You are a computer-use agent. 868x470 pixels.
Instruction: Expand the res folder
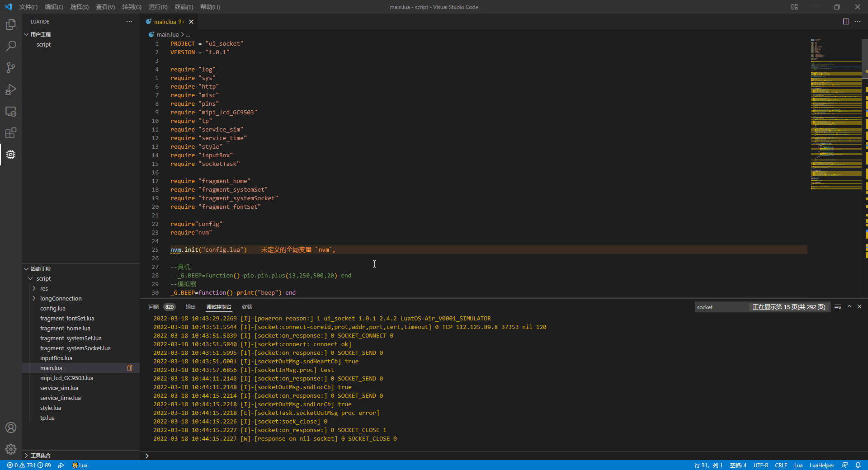click(34, 288)
